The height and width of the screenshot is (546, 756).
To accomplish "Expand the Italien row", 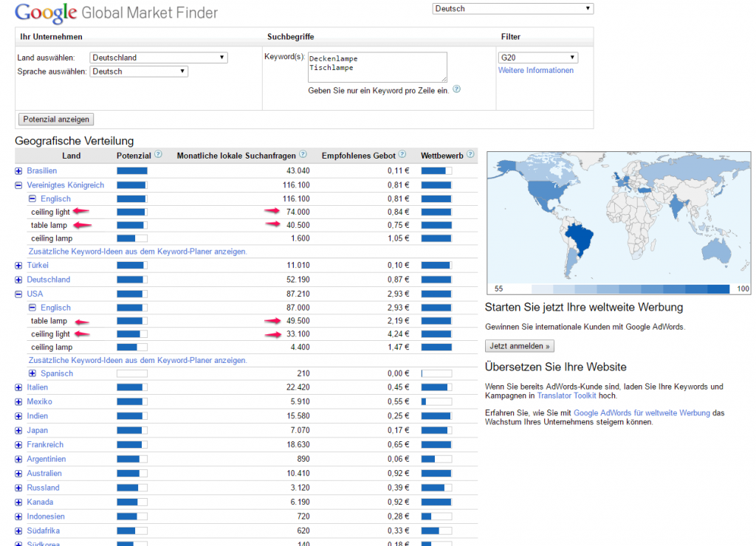I will (18, 387).
